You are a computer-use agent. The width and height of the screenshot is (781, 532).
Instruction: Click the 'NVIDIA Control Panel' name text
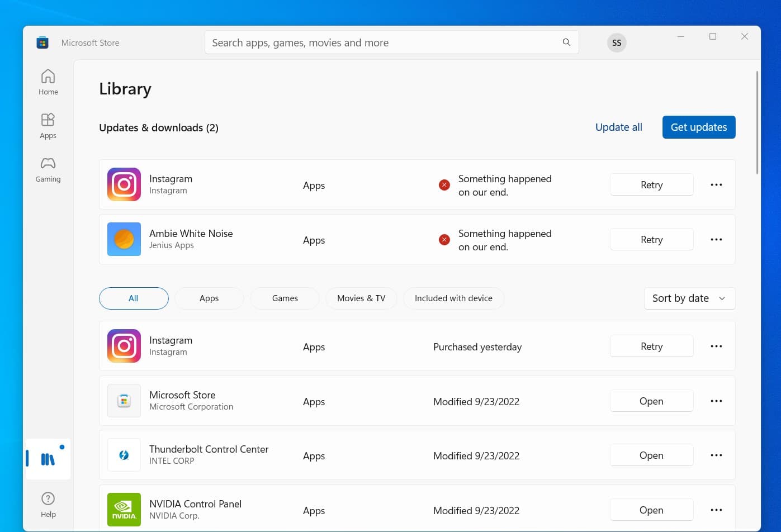pyautogui.click(x=196, y=504)
